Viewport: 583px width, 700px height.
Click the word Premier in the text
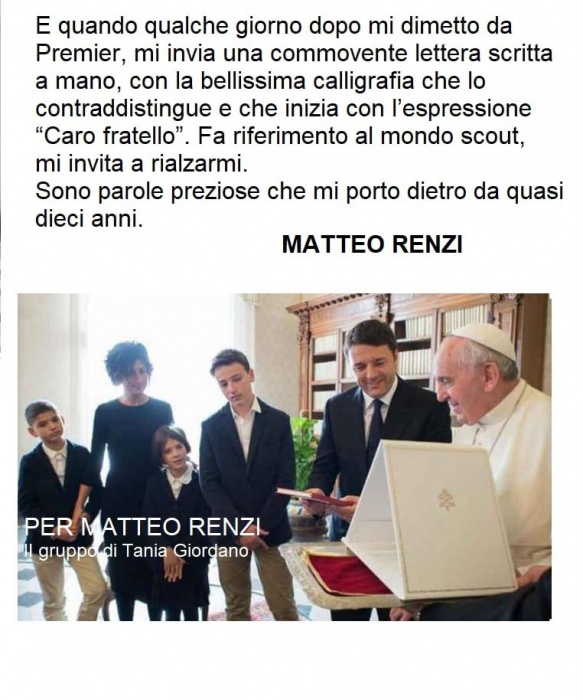tap(77, 54)
